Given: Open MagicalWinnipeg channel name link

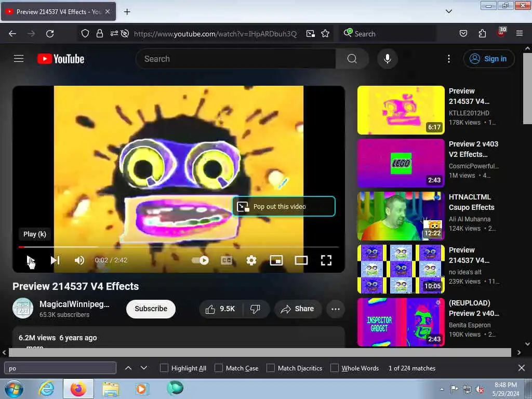Looking at the screenshot, I should [x=74, y=304].
